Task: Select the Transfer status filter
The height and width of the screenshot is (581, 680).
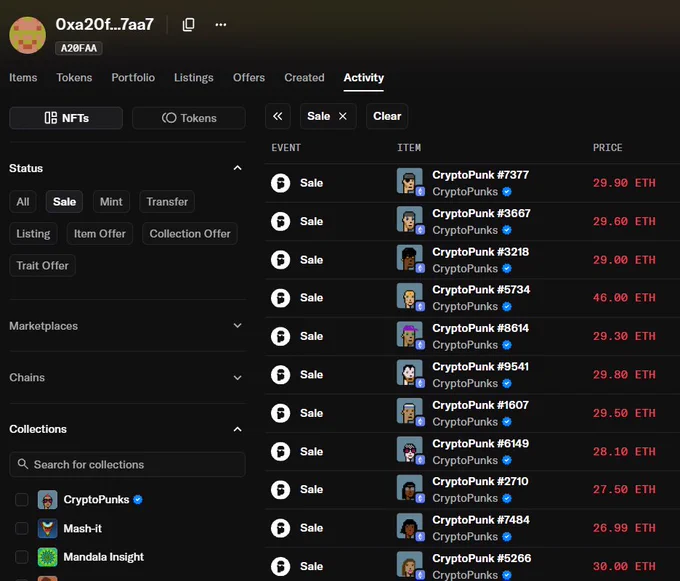Action: coord(167,202)
